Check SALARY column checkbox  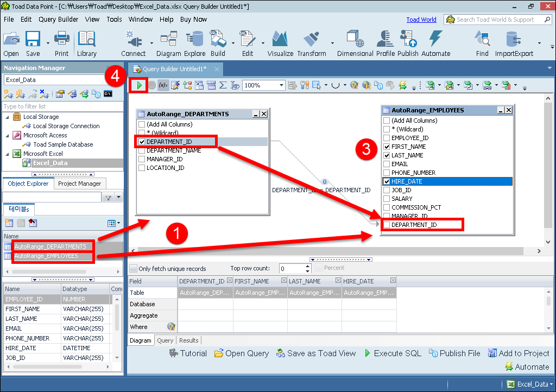[387, 199]
